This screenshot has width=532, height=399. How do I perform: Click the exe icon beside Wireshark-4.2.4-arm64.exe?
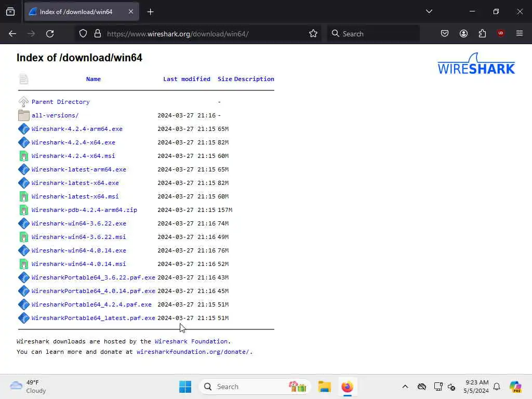tap(24, 129)
